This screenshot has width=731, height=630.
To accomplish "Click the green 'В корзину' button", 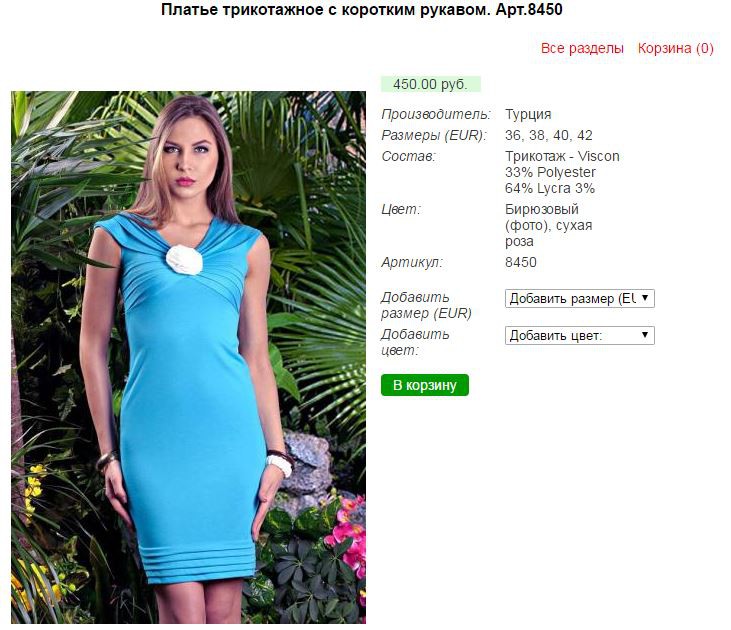I will [425, 385].
